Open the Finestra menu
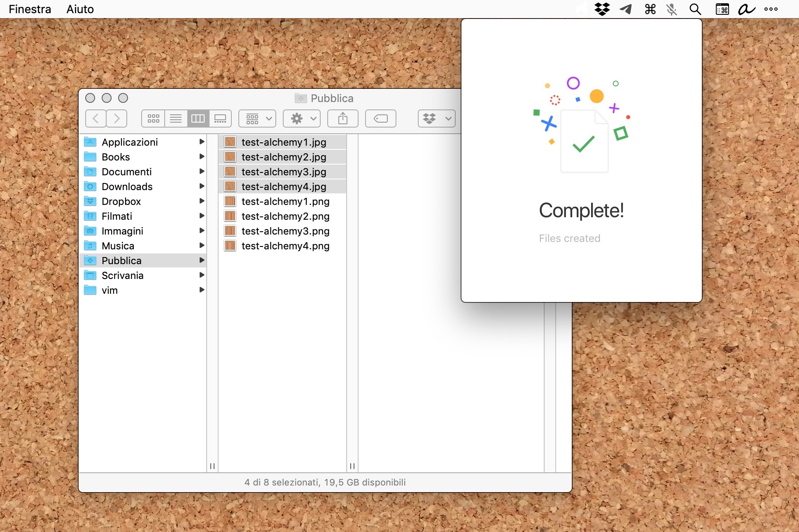This screenshot has width=799, height=532. (30, 9)
